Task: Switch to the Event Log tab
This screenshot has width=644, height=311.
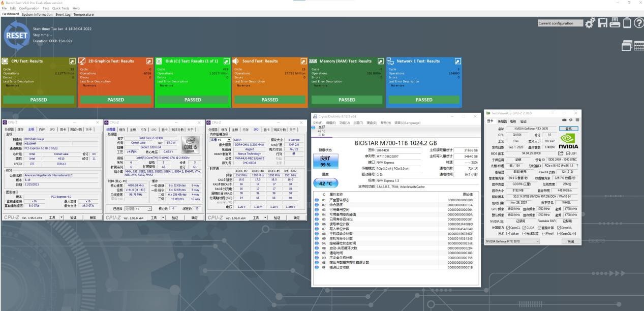Action: (x=63, y=14)
